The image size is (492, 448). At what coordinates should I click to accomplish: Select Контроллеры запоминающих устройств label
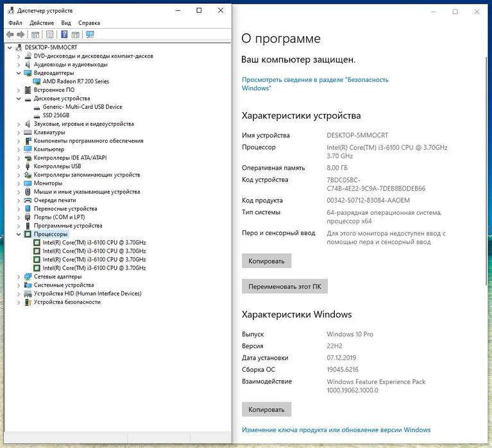[x=87, y=174]
